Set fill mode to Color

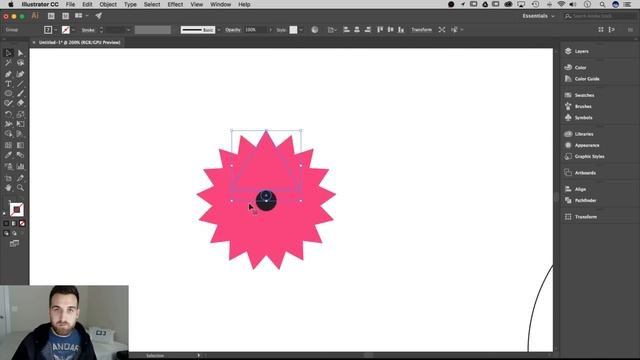pos(6,223)
